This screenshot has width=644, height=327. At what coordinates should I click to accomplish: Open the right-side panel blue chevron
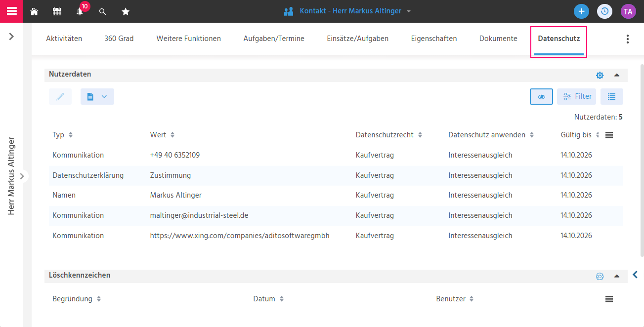[635, 274]
